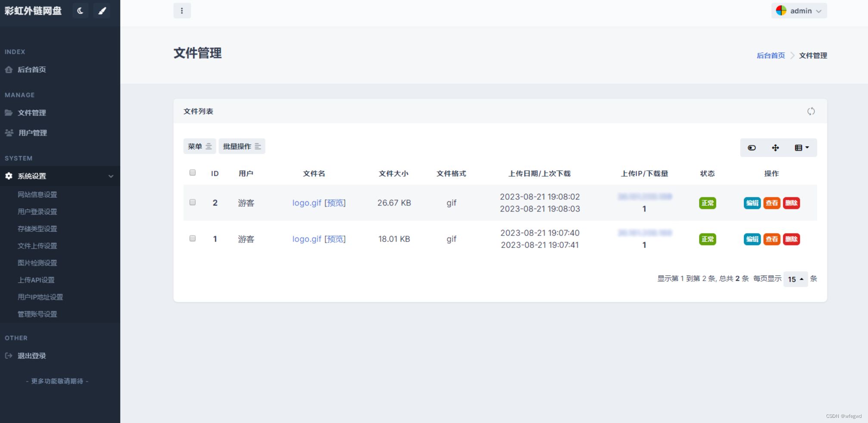Open the columns display dropdown
868x423 pixels.
point(802,148)
